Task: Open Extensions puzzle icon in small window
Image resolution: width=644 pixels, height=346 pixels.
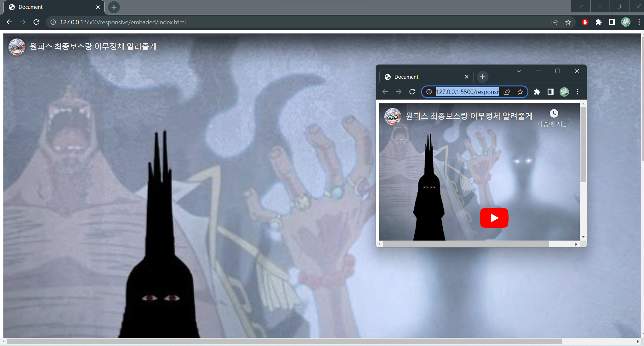Action: [x=537, y=92]
